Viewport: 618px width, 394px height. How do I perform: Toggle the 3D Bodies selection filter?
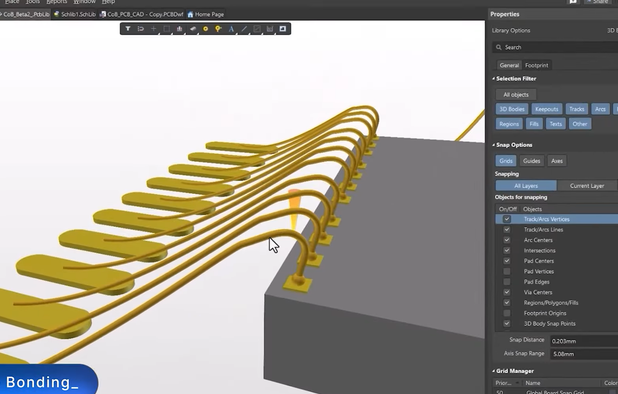(x=512, y=109)
